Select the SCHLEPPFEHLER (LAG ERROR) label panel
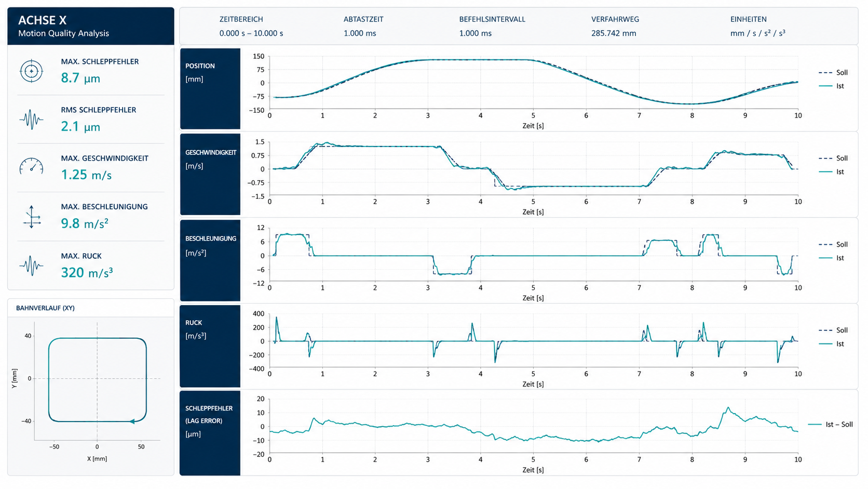The width and height of the screenshot is (868, 489). pos(210,433)
